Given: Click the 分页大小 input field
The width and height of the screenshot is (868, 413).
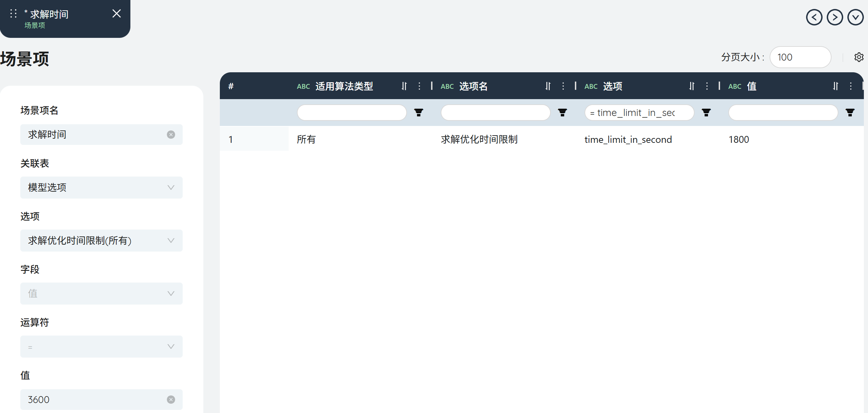Looking at the screenshot, I should (x=800, y=57).
